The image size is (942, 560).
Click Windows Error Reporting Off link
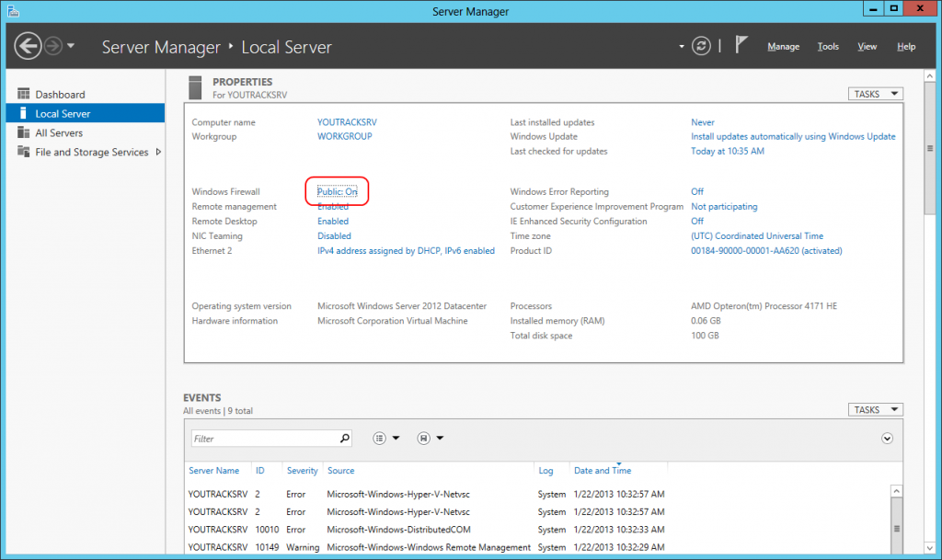[x=697, y=191]
